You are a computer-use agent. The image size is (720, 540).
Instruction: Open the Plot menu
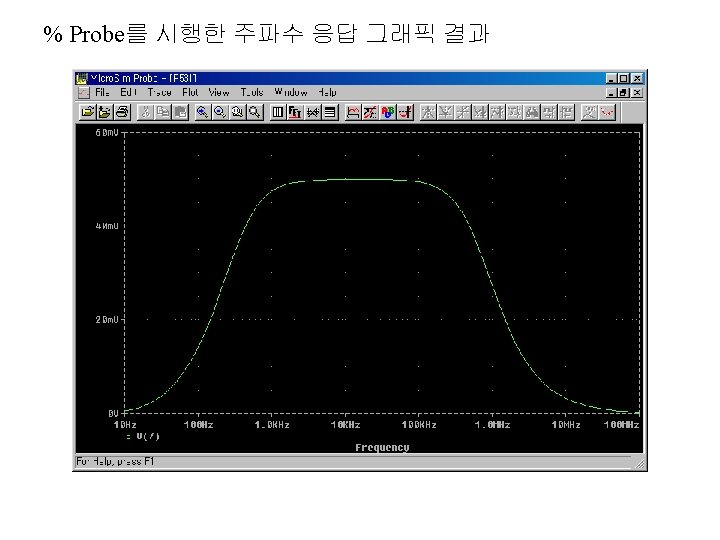click(190, 92)
